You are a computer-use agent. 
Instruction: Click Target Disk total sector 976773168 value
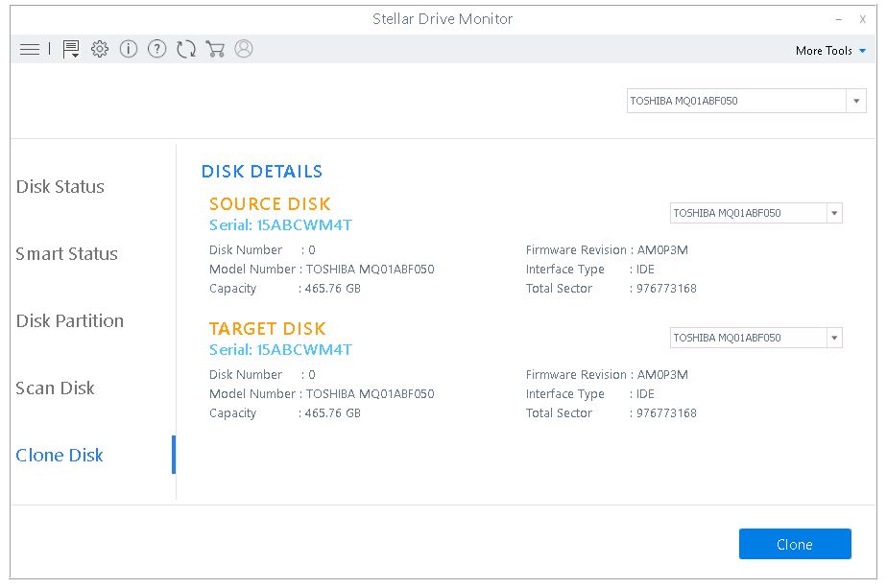(666, 413)
